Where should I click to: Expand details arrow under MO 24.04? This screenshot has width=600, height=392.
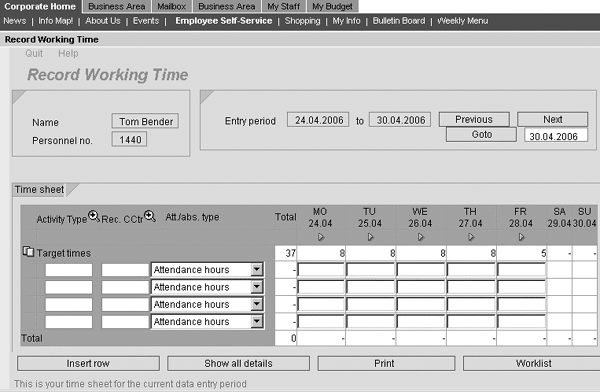coord(321,237)
